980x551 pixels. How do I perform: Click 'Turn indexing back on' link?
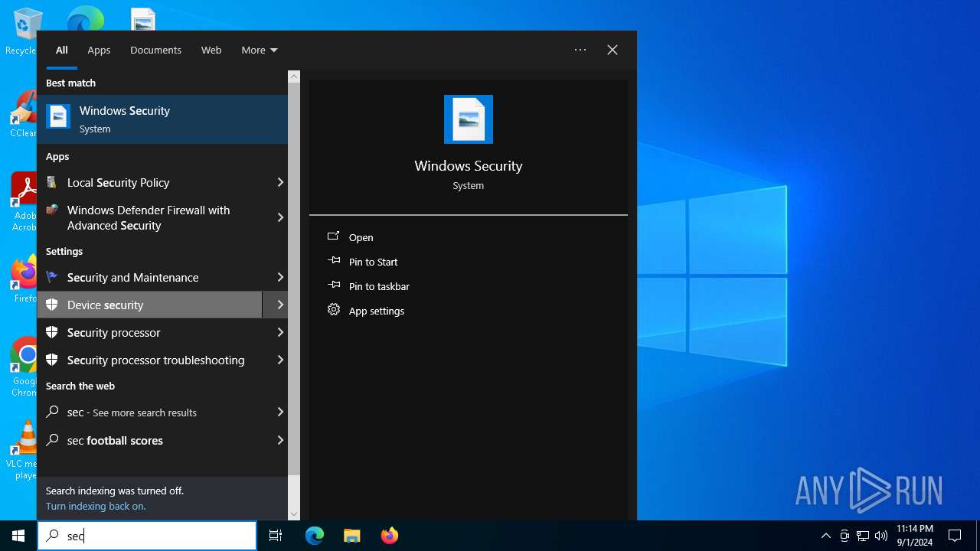tap(96, 506)
